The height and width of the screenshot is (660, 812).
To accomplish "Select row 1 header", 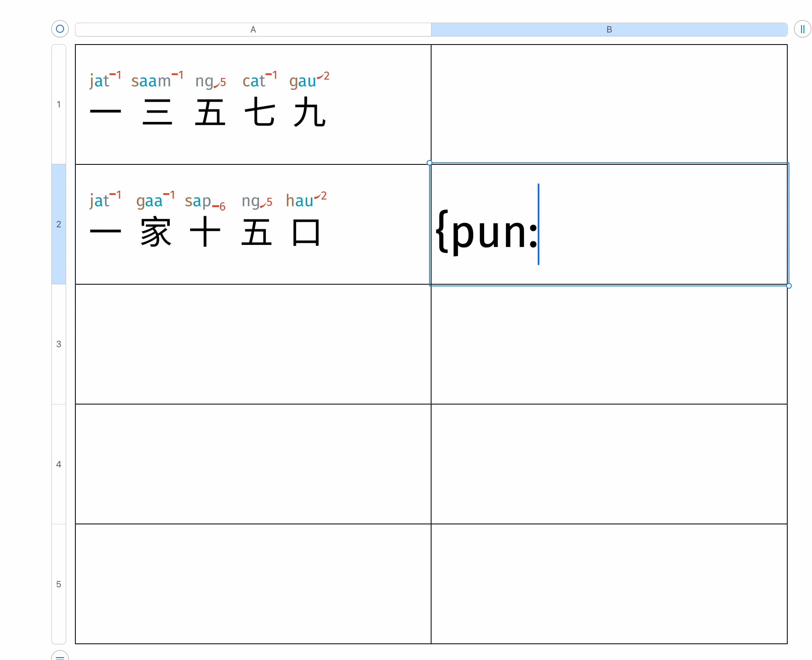I will (x=59, y=104).
